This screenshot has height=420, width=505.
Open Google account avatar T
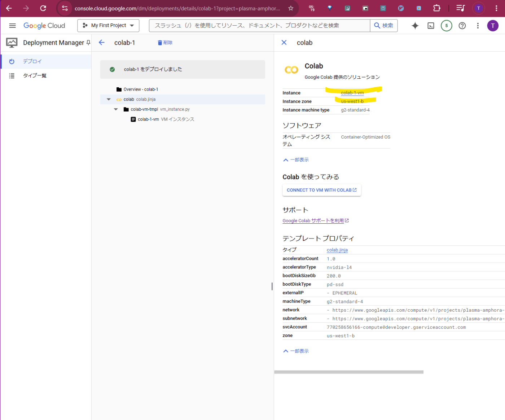coord(493,26)
